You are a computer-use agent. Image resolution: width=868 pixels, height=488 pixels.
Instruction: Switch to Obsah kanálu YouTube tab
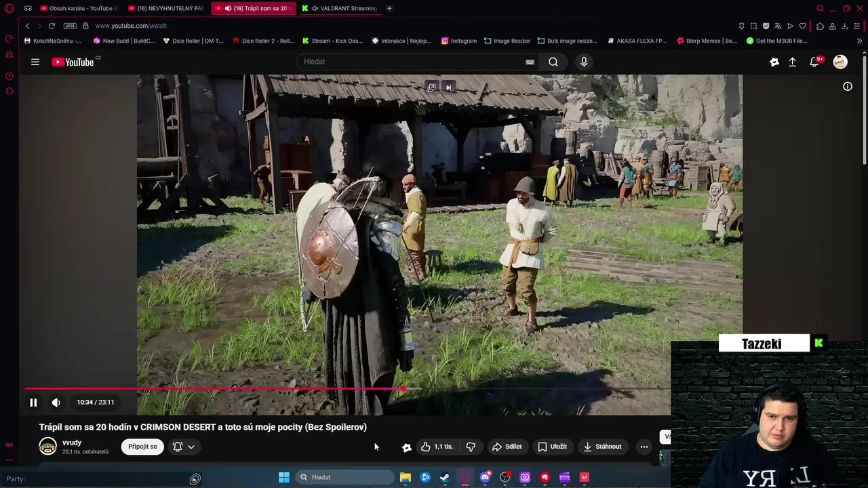pos(78,8)
